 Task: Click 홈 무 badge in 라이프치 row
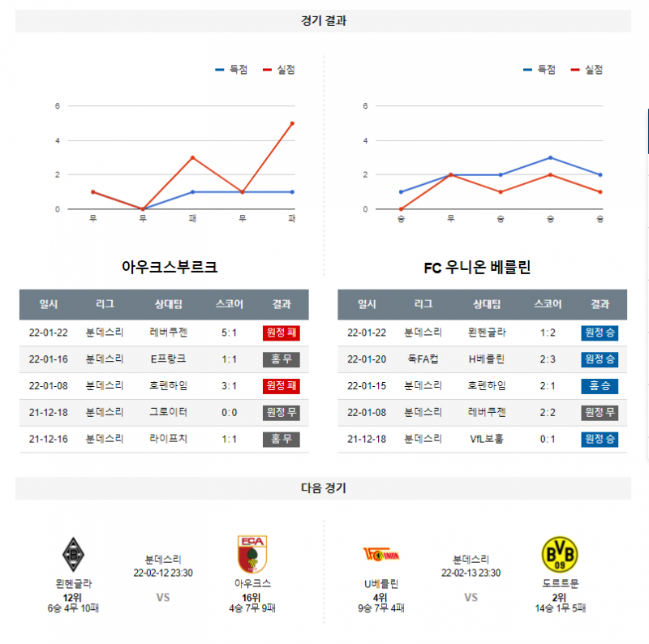point(282,439)
